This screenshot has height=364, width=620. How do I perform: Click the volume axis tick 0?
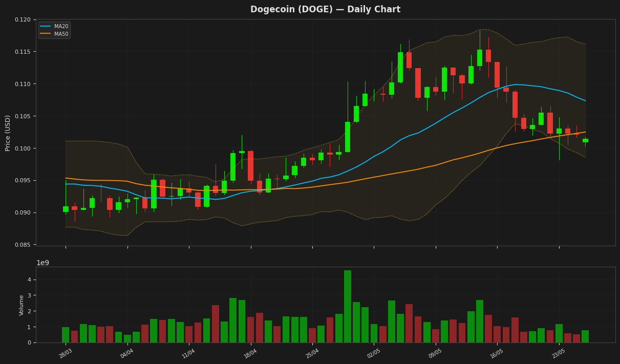(29, 343)
